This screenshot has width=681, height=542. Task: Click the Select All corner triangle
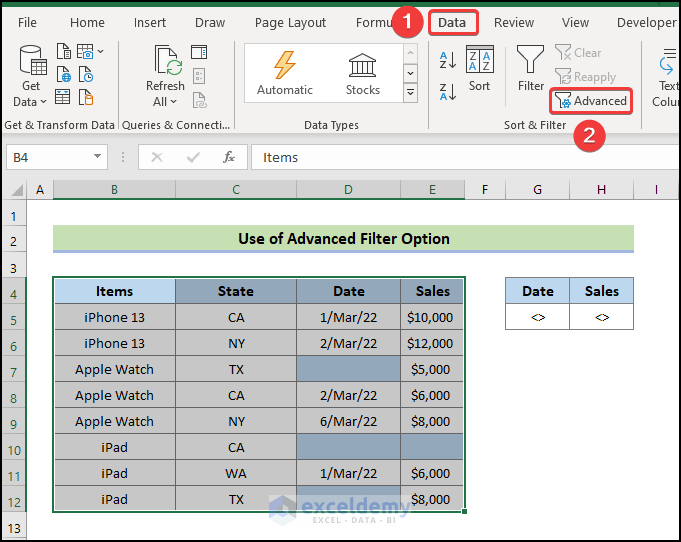tap(17, 190)
